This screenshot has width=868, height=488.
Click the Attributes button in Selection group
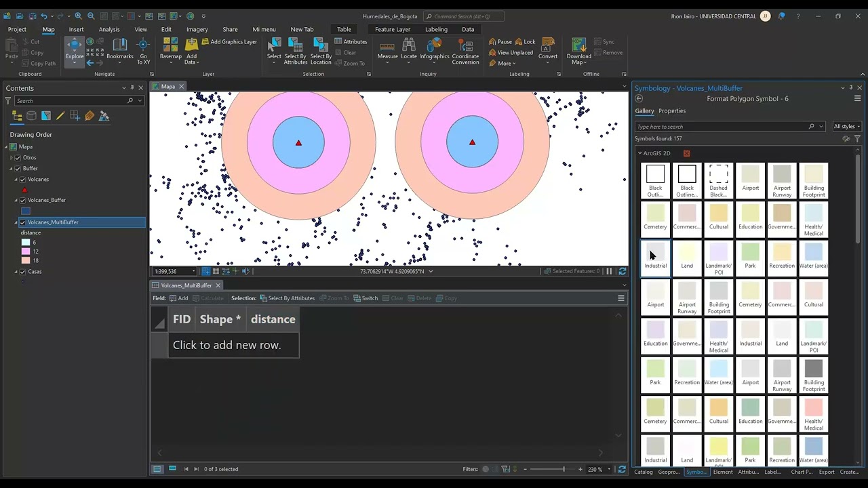351,41
